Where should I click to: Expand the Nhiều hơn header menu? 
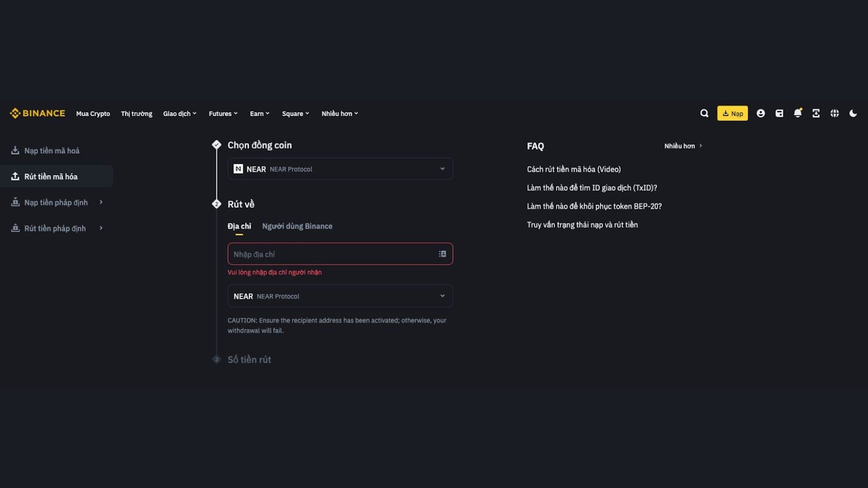(x=340, y=113)
